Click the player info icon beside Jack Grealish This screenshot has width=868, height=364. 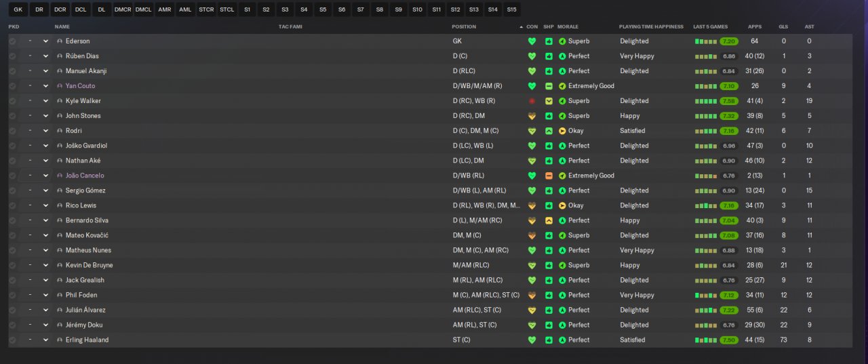point(60,280)
